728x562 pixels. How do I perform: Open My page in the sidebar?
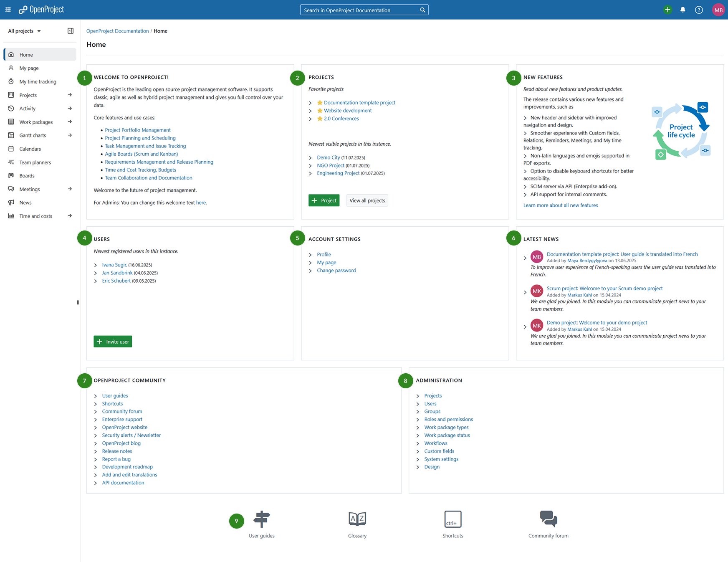40,68
